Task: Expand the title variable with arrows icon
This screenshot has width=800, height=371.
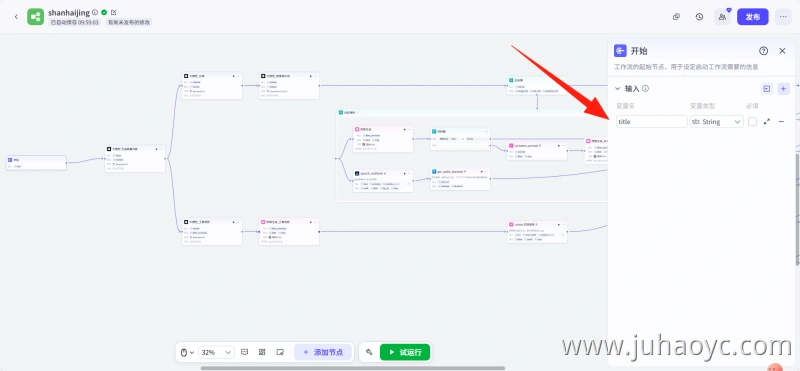Action: click(766, 121)
